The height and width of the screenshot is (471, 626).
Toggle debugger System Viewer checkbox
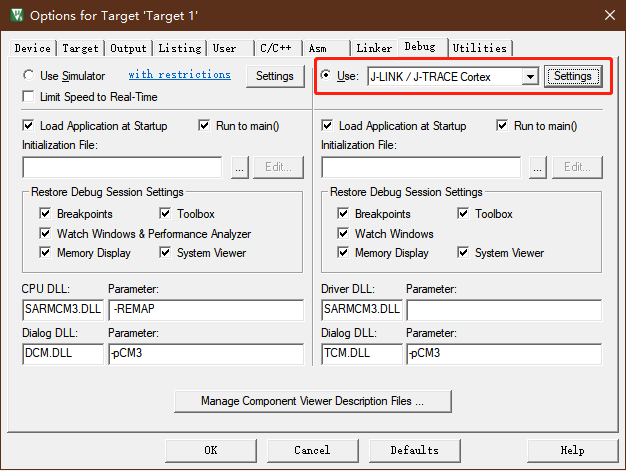(463, 253)
